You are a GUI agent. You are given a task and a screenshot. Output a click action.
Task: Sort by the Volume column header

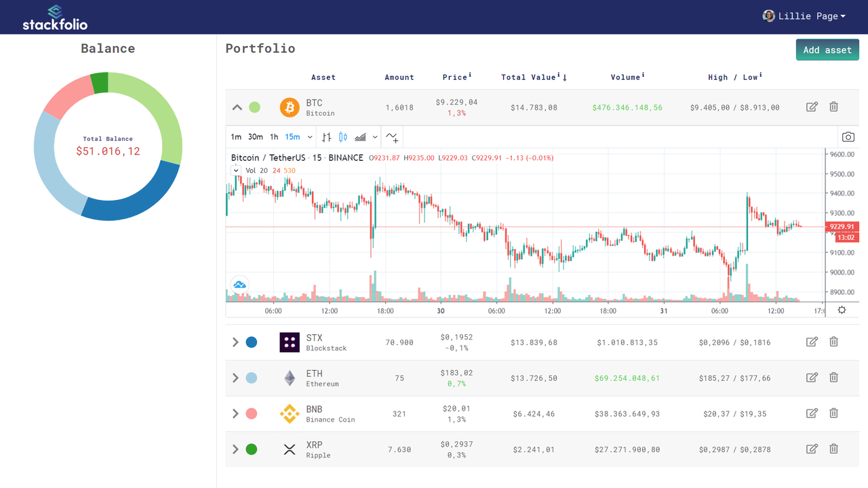click(627, 77)
